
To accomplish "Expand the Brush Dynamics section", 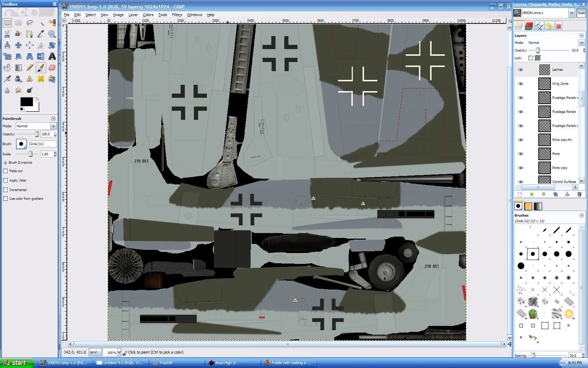I will tap(5, 163).
